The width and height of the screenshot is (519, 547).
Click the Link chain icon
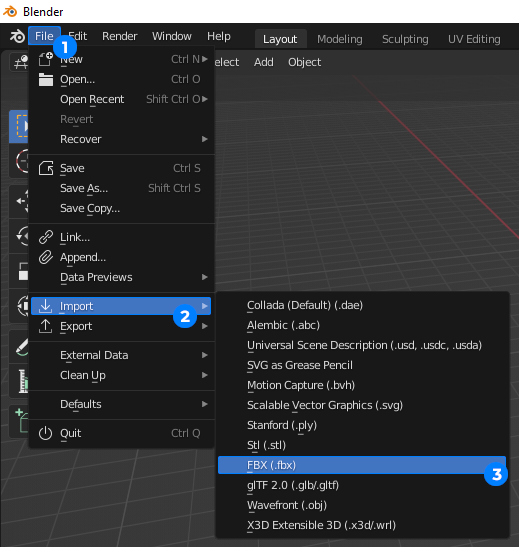tap(46, 237)
